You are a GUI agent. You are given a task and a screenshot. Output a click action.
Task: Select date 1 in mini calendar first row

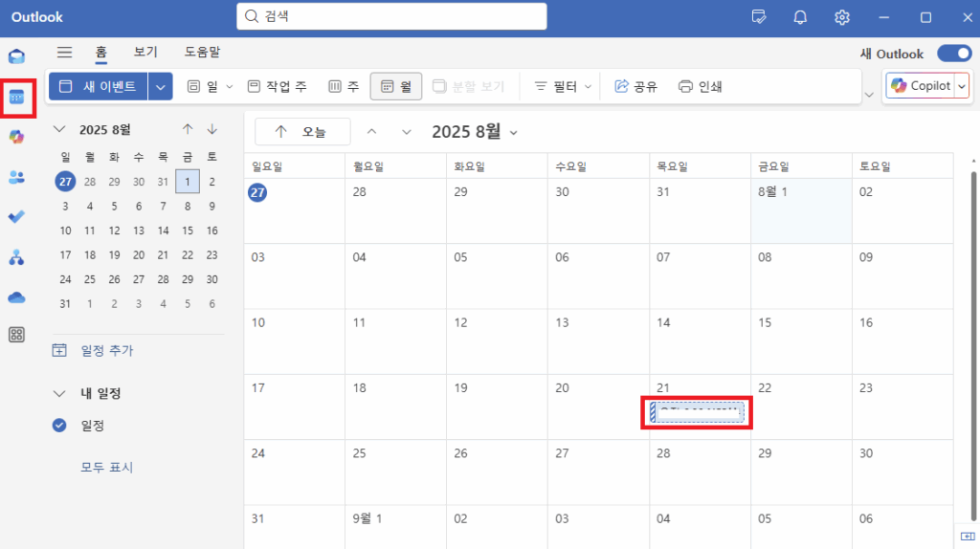(x=188, y=182)
